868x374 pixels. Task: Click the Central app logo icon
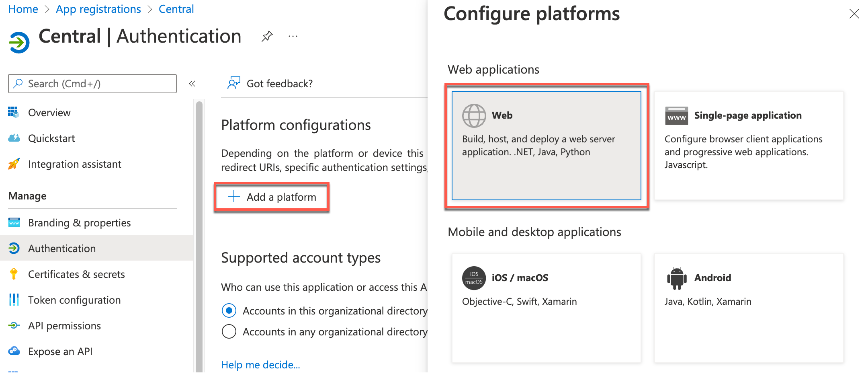19,42
